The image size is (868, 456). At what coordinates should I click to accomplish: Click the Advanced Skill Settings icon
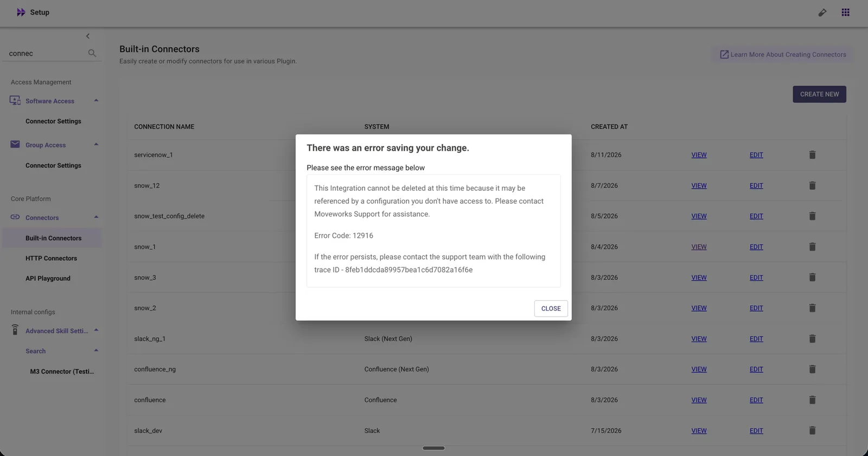tap(15, 330)
